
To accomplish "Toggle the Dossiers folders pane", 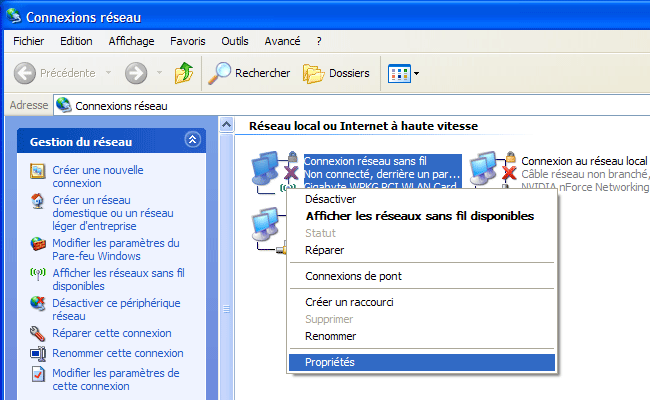I will (336, 73).
